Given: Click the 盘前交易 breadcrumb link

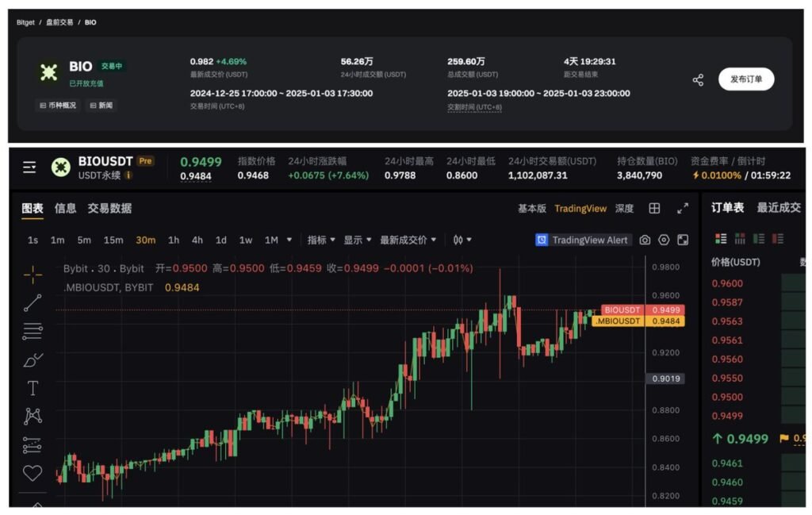Looking at the screenshot, I should (x=59, y=22).
